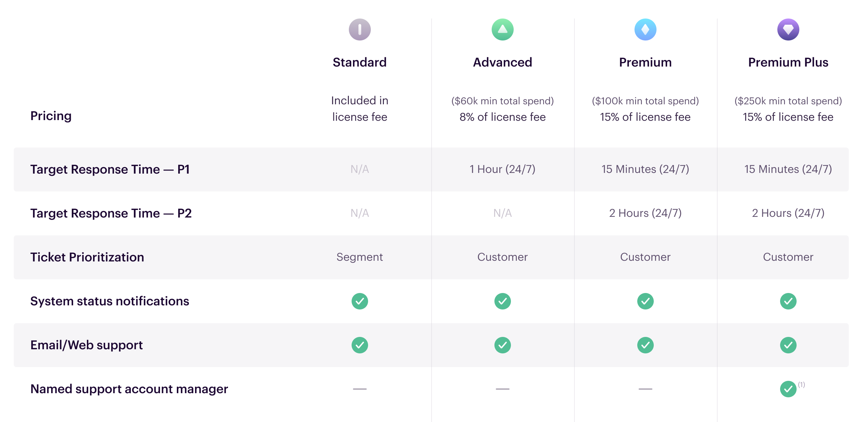Click Advanced's 1 Hour (24/7) response cell
The width and height of the screenshot is (868, 422).
502,169
